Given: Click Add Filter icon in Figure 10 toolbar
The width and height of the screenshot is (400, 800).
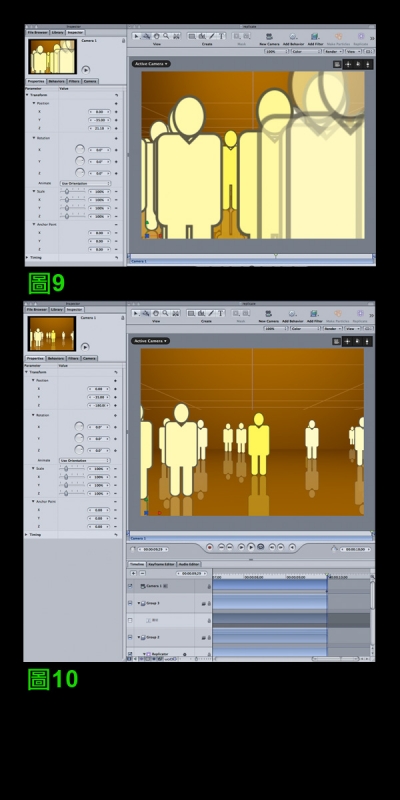Looking at the screenshot, I should point(314,313).
